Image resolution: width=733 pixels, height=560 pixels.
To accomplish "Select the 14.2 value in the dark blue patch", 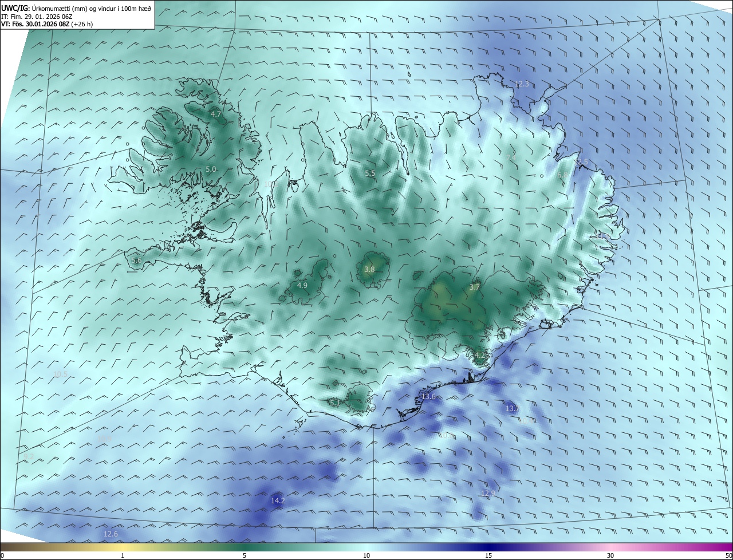I will pyautogui.click(x=278, y=501).
